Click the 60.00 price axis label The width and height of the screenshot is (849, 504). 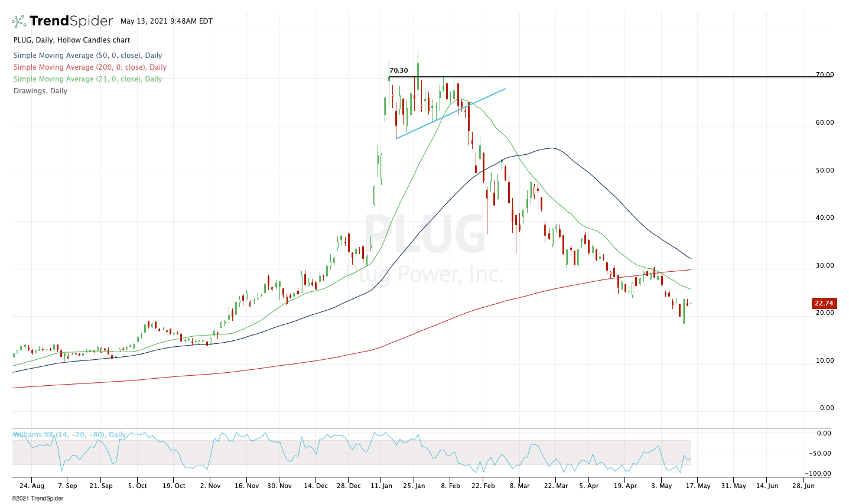pyautogui.click(x=825, y=123)
